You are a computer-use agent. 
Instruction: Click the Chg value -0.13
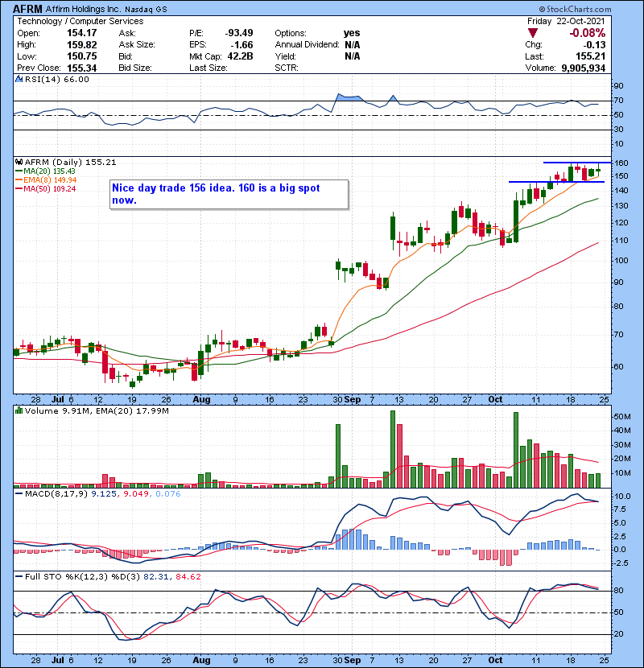pyautogui.click(x=595, y=44)
